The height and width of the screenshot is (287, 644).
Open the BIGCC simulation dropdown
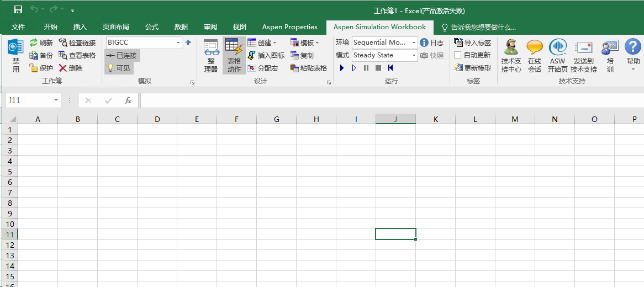click(x=178, y=42)
